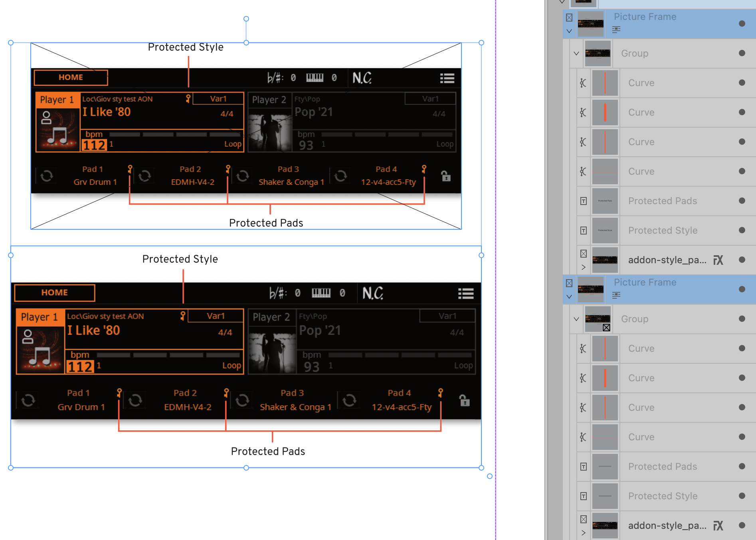Click the curve node icon of first Curve in upper Group

583,83
